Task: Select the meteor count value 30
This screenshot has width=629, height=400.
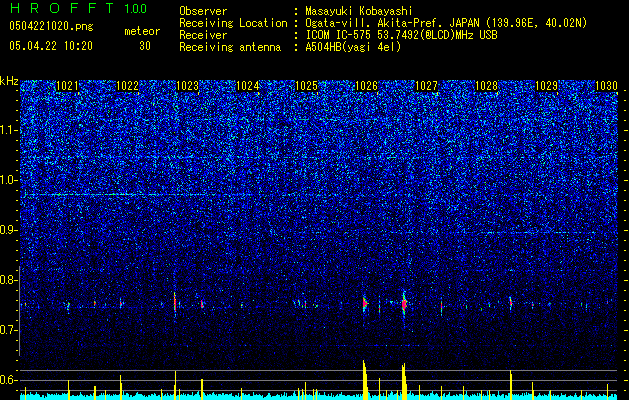Action: point(145,46)
